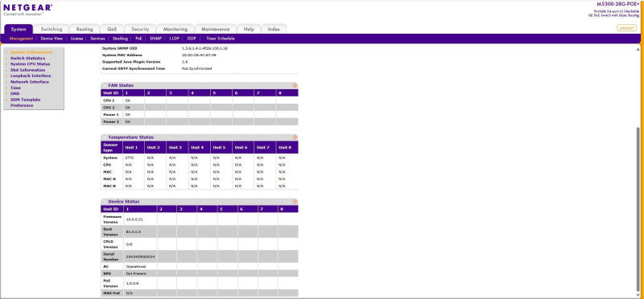Image resolution: width=644 pixels, height=299 pixels.
Task: Go to the Security tab
Action: [140, 29]
